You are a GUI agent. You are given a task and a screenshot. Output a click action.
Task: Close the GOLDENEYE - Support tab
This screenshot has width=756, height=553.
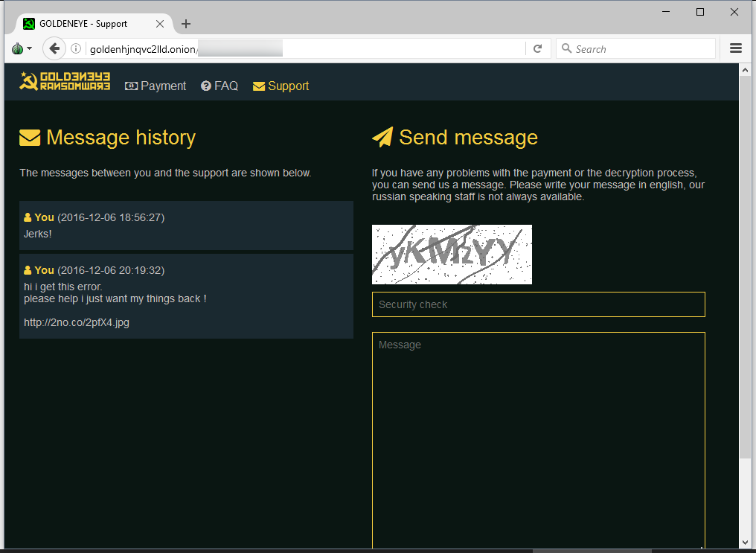(160, 24)
